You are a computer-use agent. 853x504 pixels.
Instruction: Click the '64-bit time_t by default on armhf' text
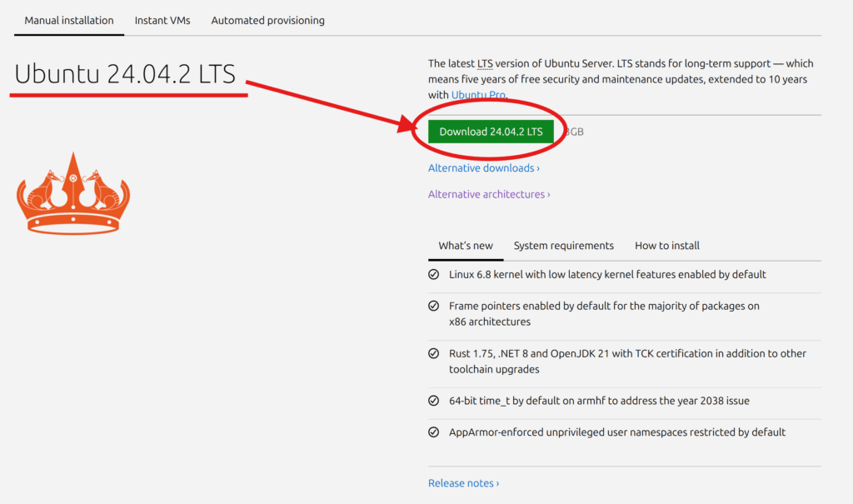tap(526, 402)
